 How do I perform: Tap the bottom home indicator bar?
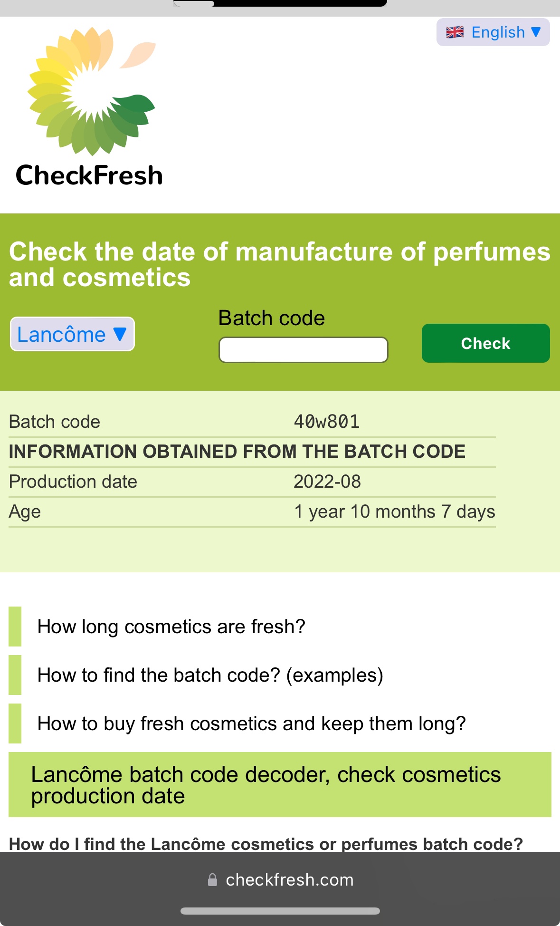[x=280, y=911]
